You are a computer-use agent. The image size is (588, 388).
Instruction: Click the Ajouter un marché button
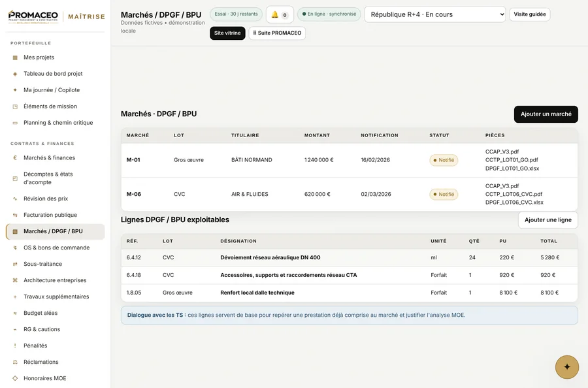[546, 114]
